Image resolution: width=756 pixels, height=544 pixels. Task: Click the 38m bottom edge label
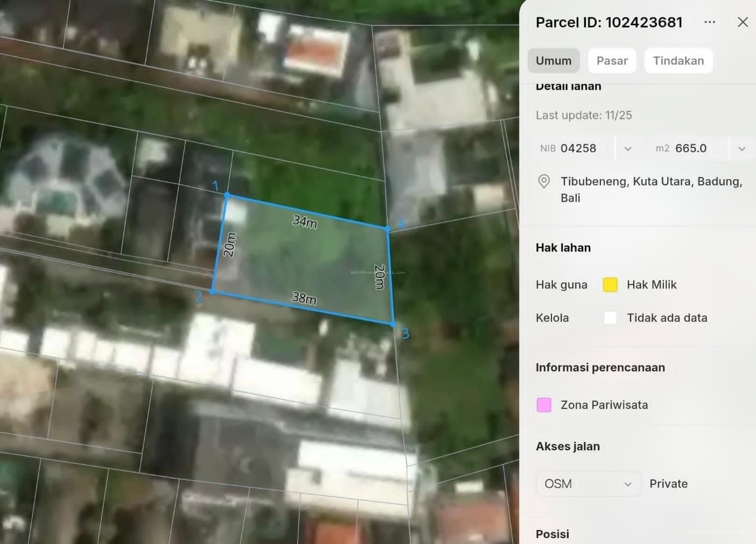[x=304, y=298]
